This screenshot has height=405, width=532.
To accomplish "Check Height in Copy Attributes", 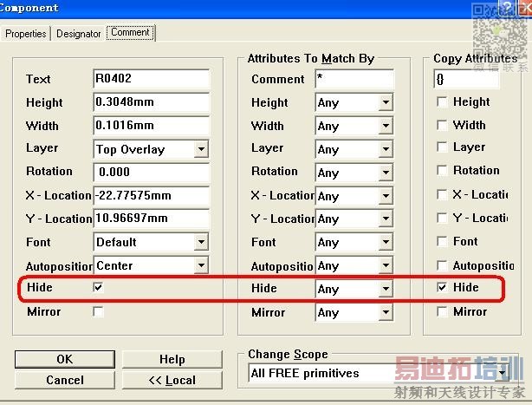I will [x=442, y=101].
